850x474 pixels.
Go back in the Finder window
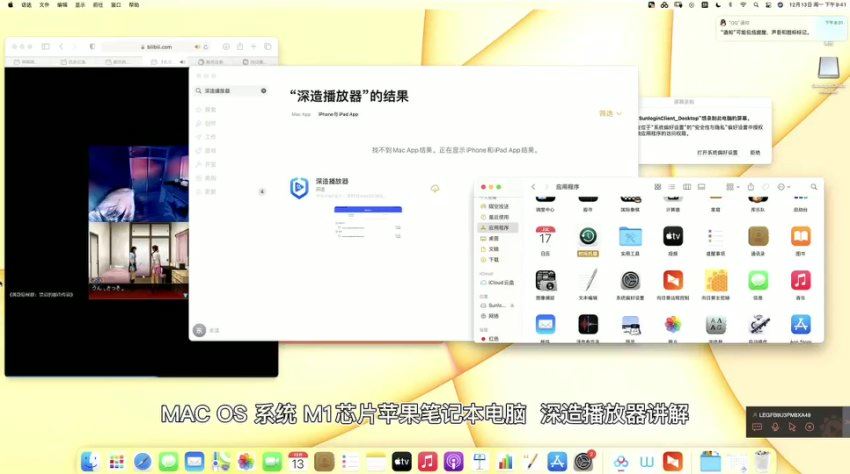coord(533,187)
